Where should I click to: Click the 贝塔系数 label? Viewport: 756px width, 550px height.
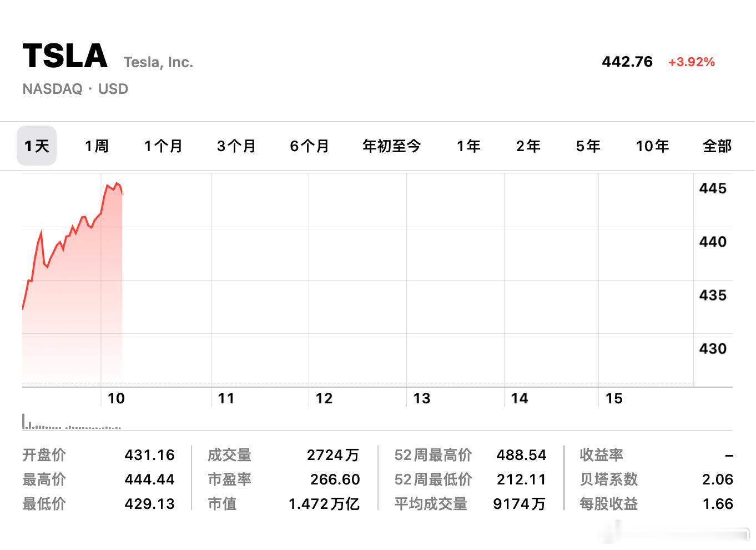tap(608, 479)
